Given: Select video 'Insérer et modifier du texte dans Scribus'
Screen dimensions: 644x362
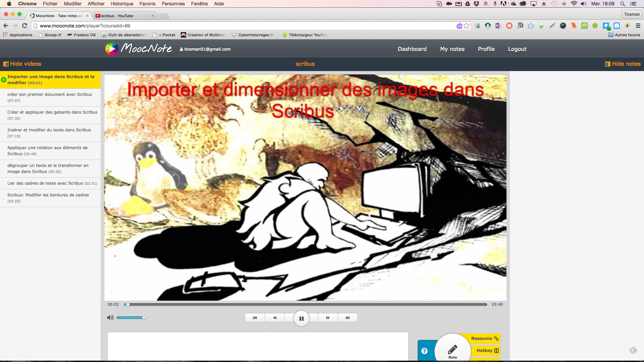Looking at the screenshot, I should [x=50, y=133].
